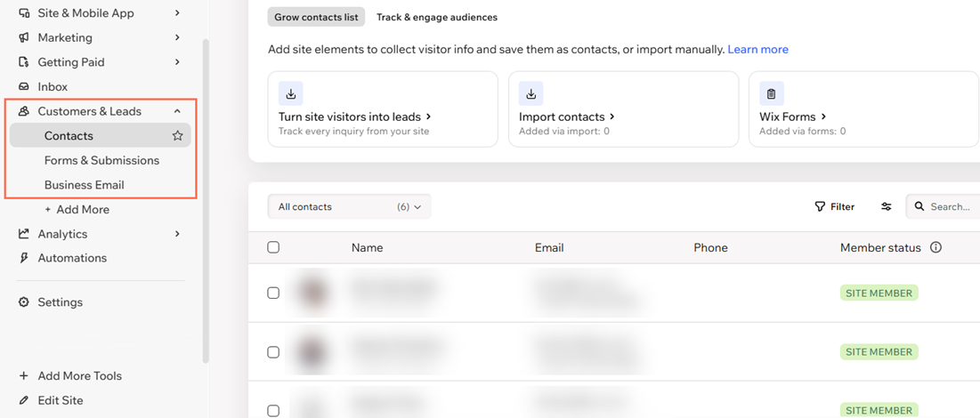The width and height of the screenshot is (980, 418).
Task: Click the Filter funnel icon
Action: 820,207
